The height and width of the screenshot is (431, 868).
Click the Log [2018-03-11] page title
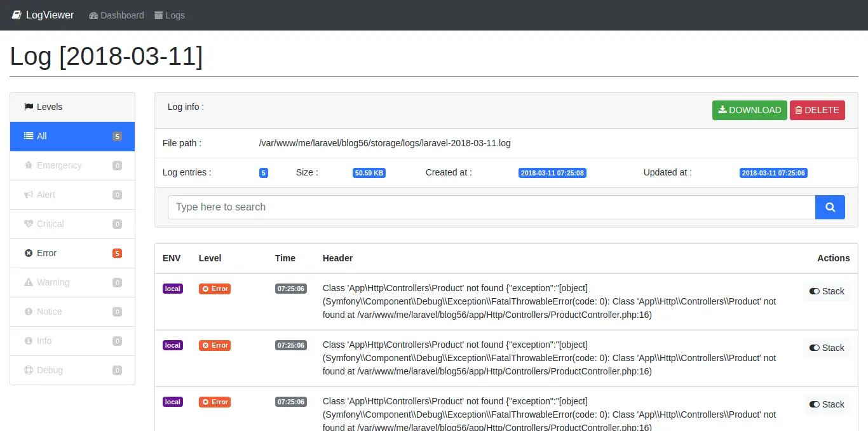(x=106, y=57)
